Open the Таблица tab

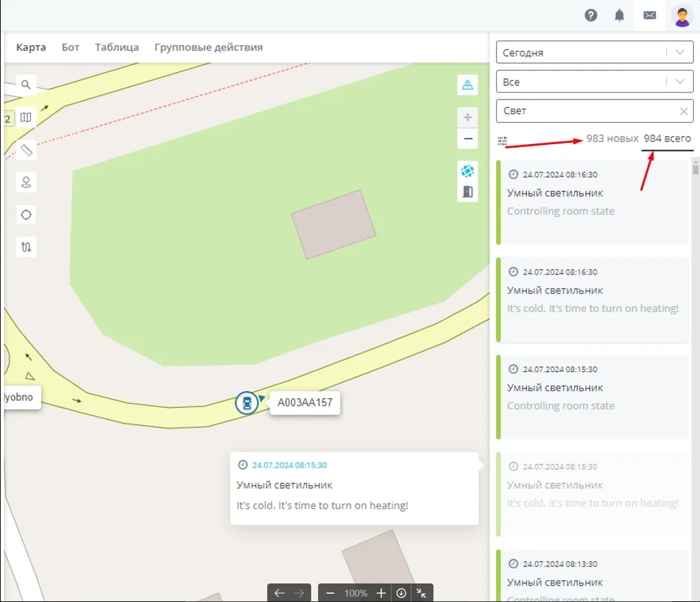(117, 47)
